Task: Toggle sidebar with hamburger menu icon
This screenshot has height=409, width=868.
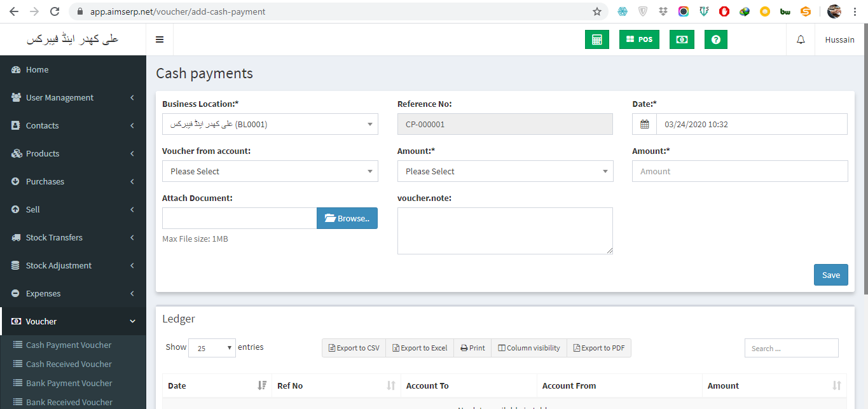Action: point(160,39)
